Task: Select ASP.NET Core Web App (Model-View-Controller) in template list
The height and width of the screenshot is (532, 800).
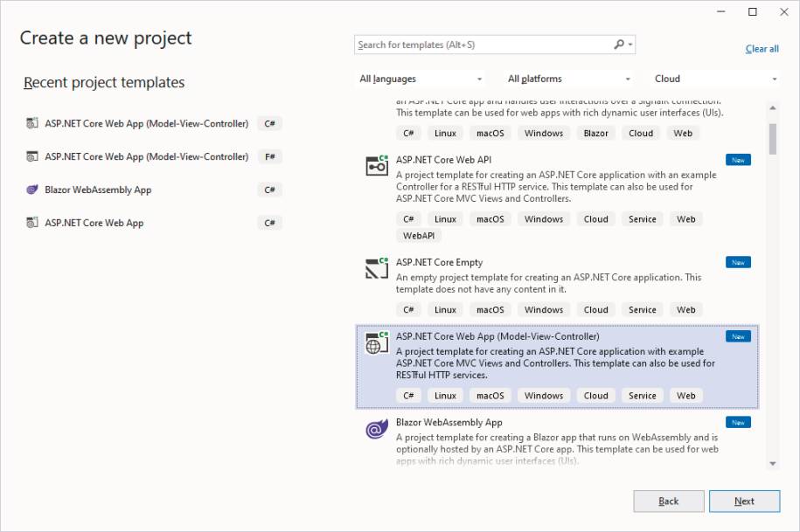Action: coord(557,367)
